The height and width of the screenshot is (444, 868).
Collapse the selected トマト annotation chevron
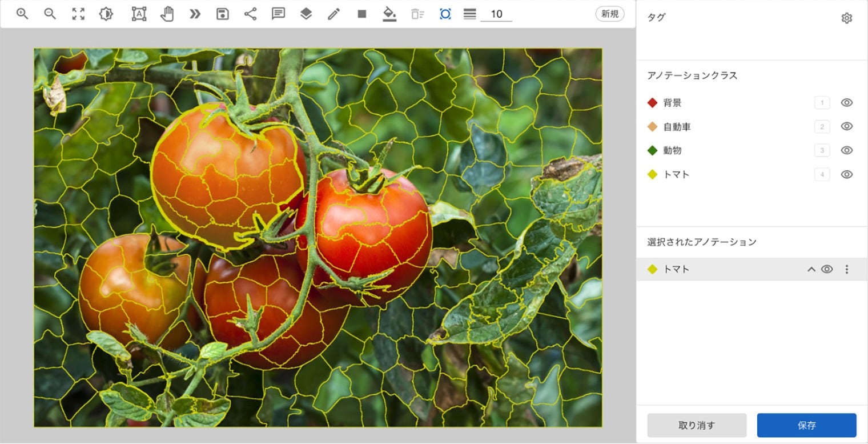[811, 269]
